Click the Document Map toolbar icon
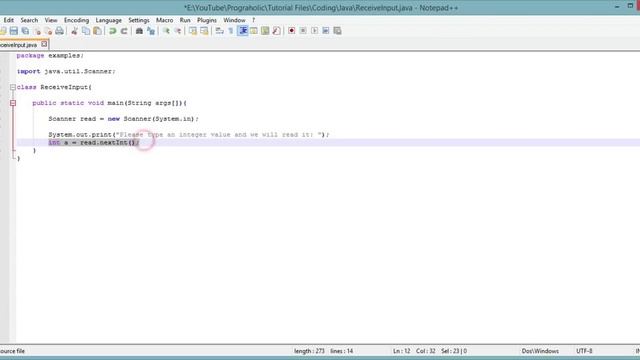The width and height of the screenshot is (640, 360). coord(265,31)
